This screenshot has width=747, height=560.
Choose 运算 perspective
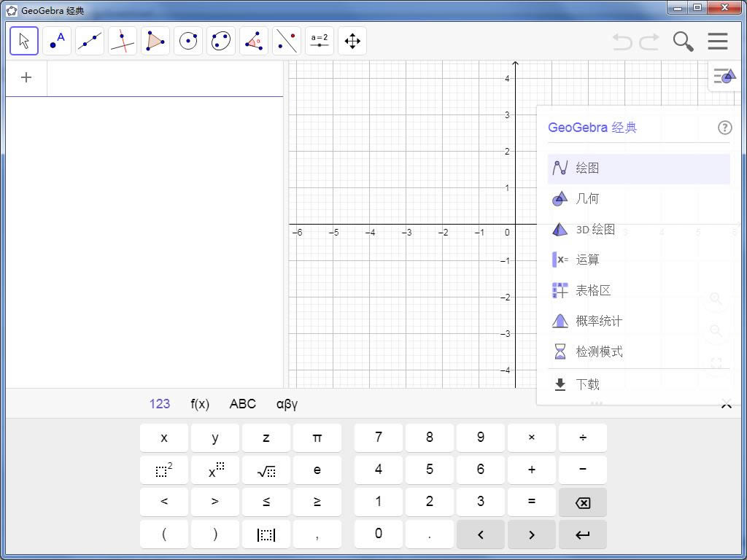[x=639, y=260]
